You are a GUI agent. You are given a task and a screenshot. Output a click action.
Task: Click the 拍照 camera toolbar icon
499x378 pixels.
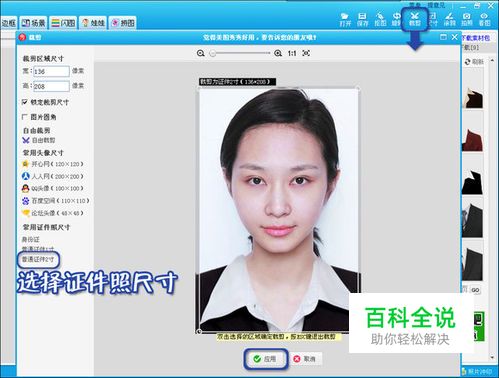467,20
